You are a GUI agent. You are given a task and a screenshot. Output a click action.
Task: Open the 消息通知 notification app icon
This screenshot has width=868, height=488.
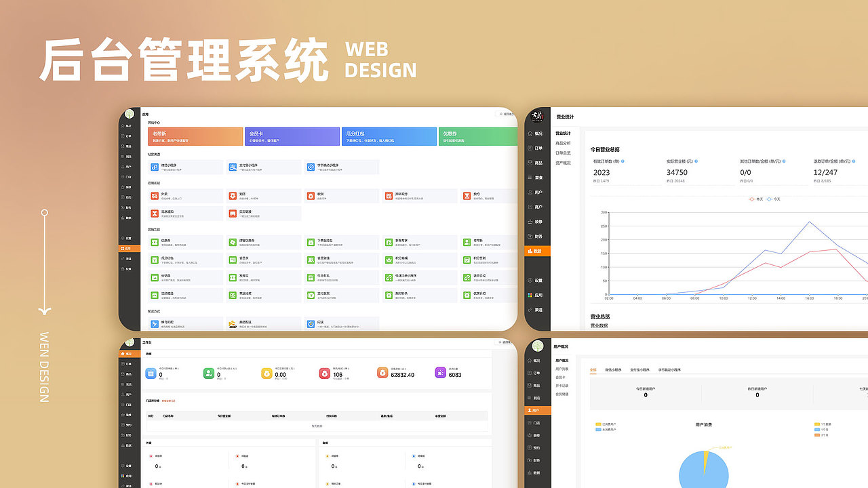click(155, 213)
